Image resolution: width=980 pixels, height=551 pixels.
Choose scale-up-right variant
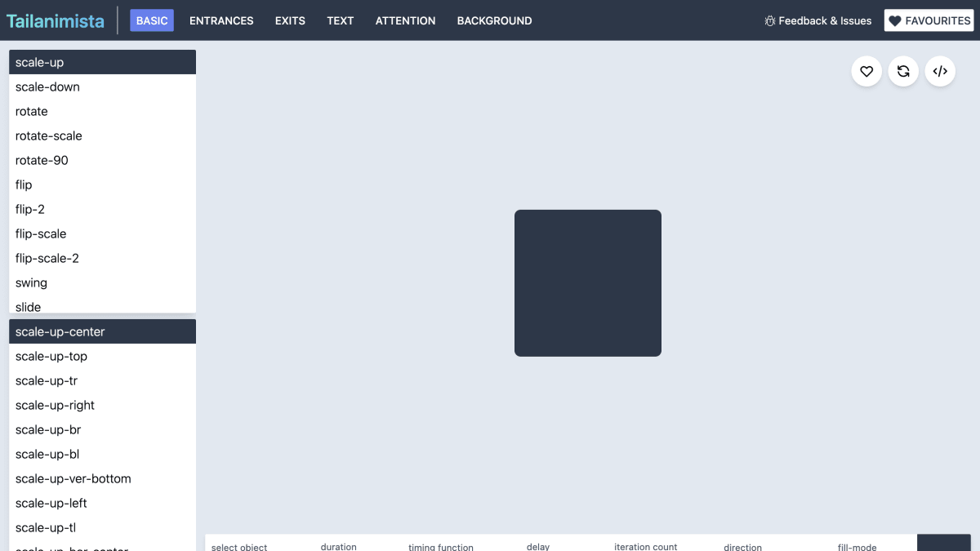[102, 405]
